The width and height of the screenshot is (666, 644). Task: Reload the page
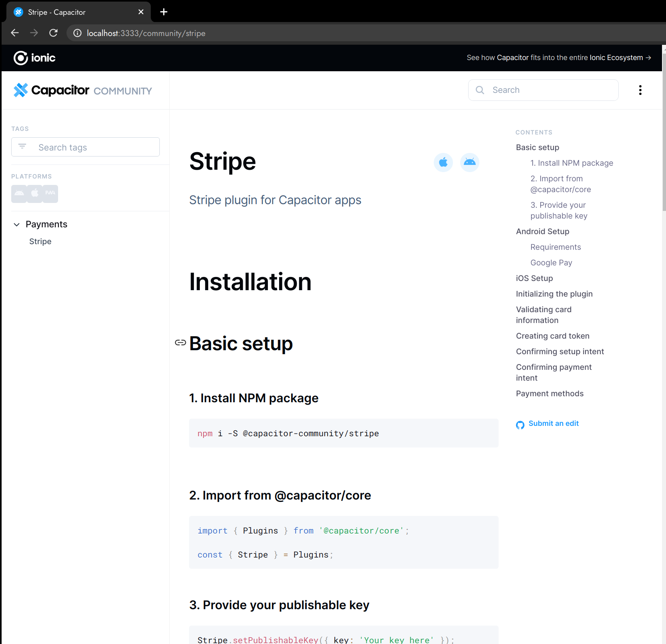click(53, 33)
